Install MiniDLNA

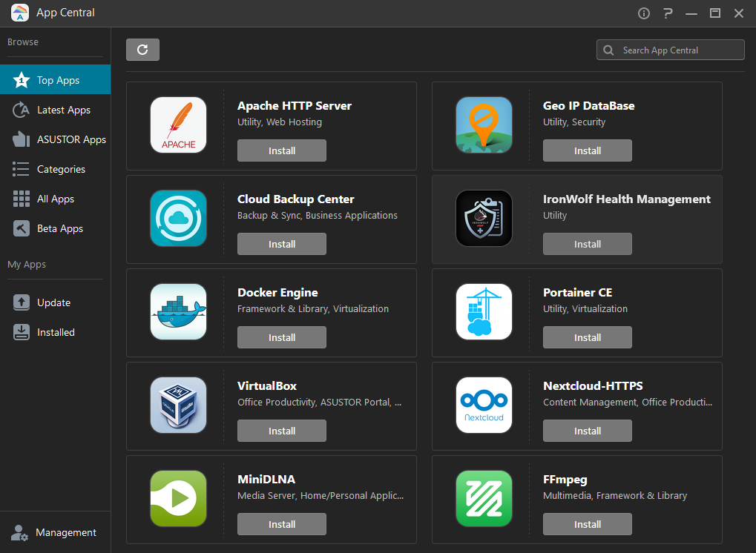(282, 525)
